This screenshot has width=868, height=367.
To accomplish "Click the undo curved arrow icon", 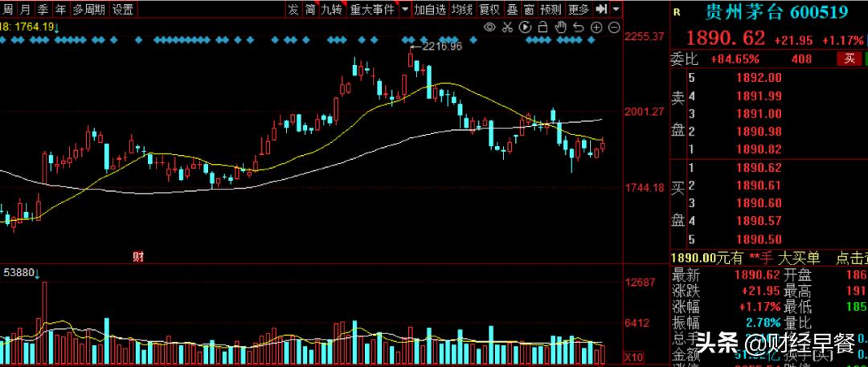I will click(578, 27).
